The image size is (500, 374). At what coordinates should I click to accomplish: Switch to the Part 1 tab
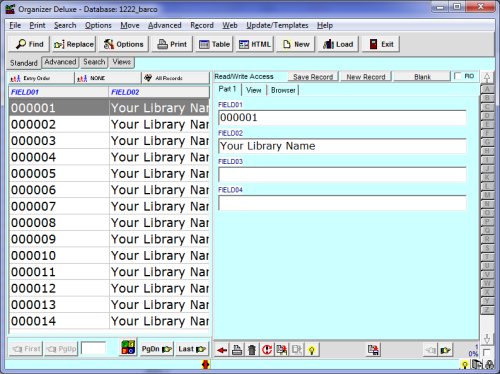click(227, 89)
